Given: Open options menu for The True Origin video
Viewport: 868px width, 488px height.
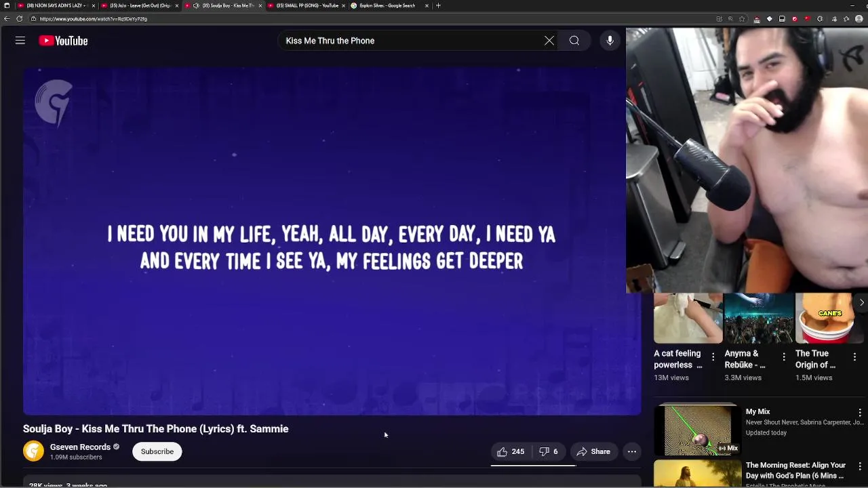Looking at the screenshot, I should point(854,357).
